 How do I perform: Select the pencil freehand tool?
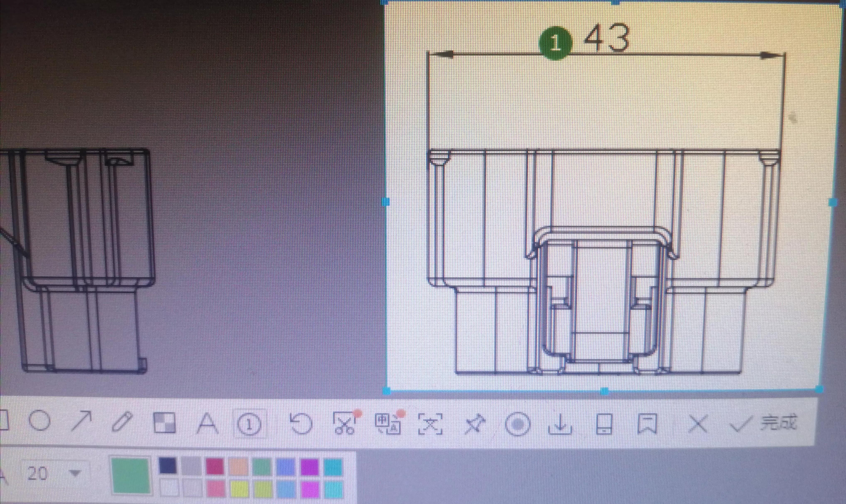coord(122,422)
